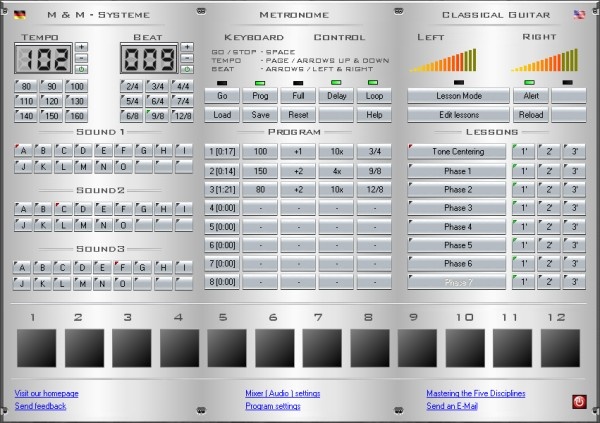The height and width of the screenshot is (423, 600).
Task: Toggle the Prog mode button
Action: [x=259, y=96]
